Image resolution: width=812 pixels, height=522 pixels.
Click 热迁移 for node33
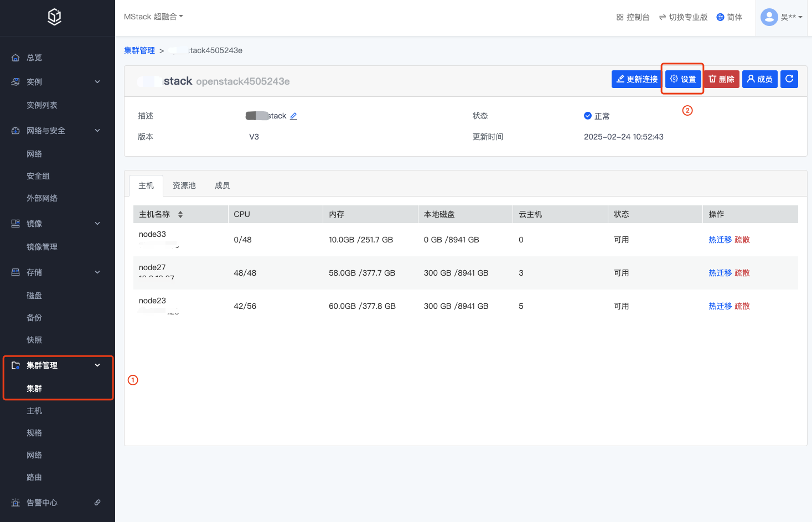[x=720, y=240]
